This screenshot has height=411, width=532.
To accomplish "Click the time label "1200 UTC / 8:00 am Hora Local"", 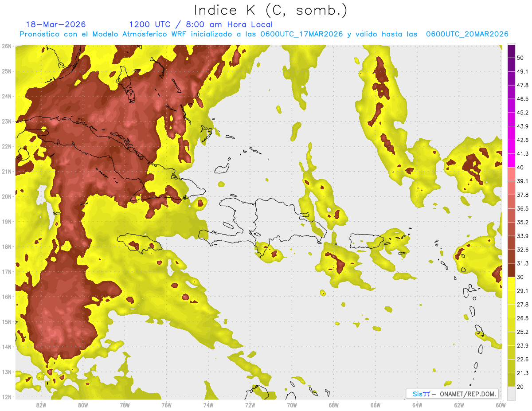I will pyautogui.click(x=201, y=24).
